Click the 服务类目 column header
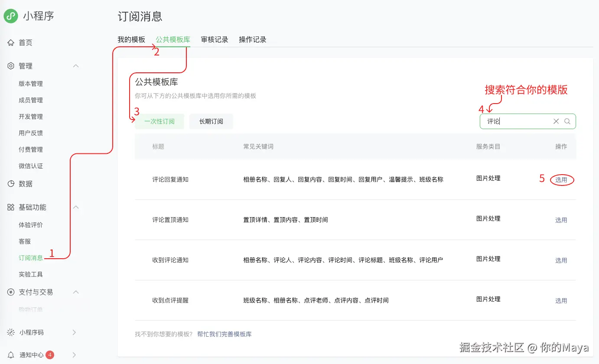The width and height of the screenshot is (599, 364). point(488,146)
